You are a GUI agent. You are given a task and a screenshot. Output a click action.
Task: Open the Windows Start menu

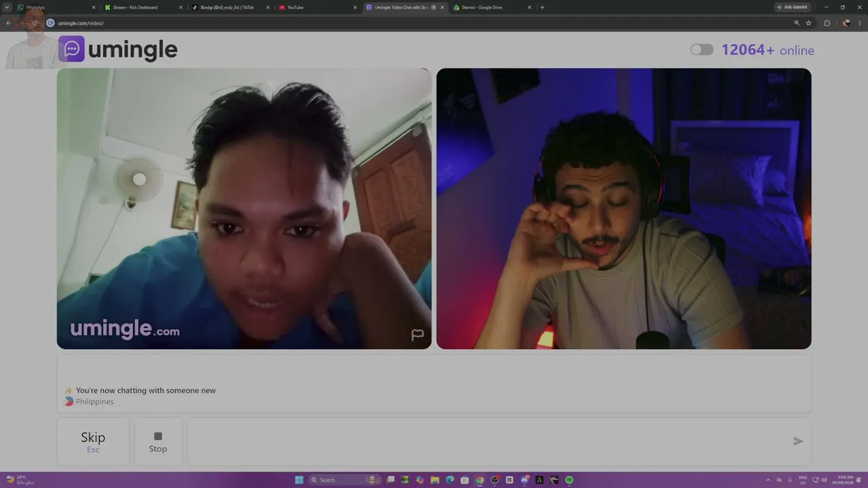299,480
